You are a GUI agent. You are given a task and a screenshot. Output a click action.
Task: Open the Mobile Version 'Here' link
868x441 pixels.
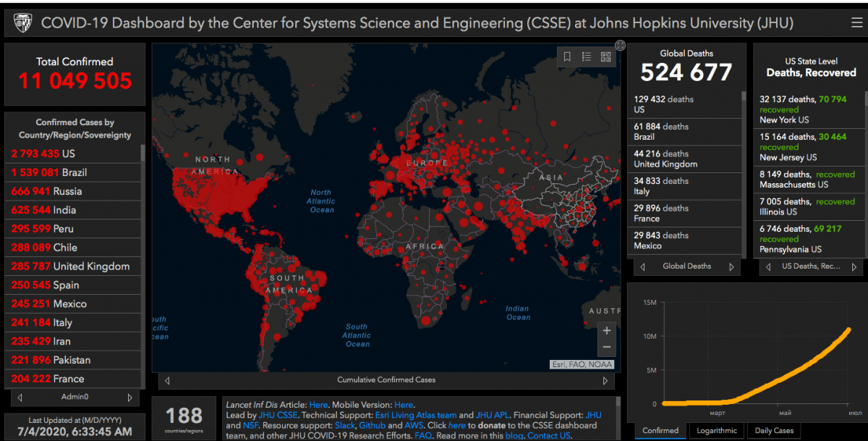tap(404, 405)
